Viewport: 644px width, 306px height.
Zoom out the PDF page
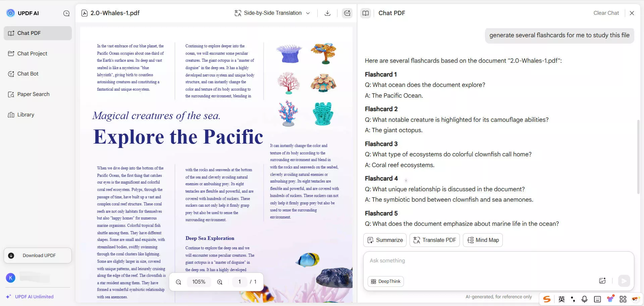coord(178,282)
